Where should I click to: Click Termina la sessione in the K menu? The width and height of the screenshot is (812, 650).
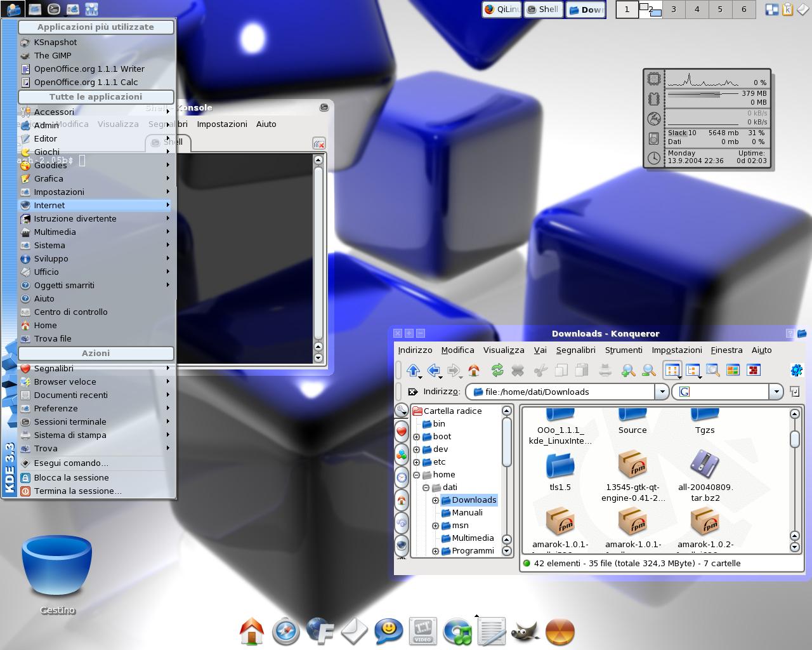pos(95,491)
